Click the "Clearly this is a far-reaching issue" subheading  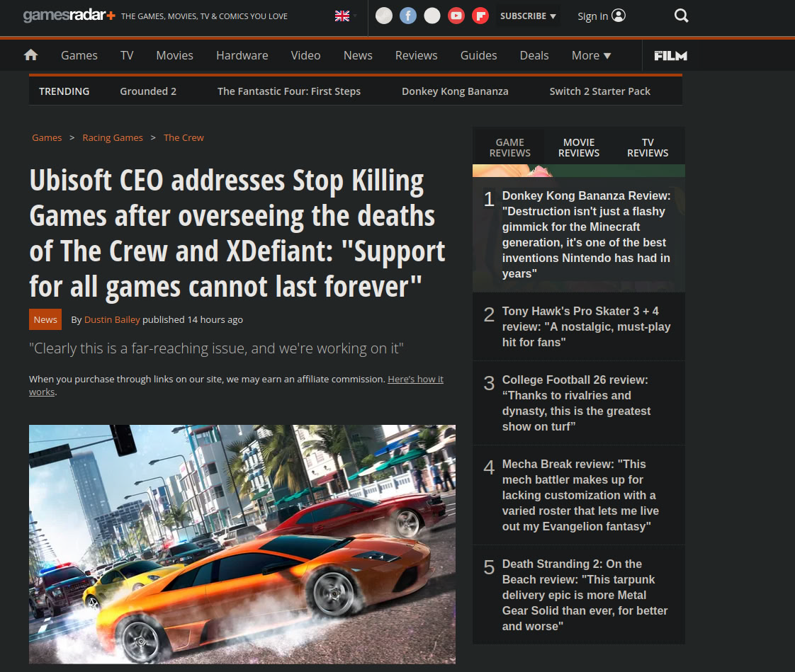[216, 348]
